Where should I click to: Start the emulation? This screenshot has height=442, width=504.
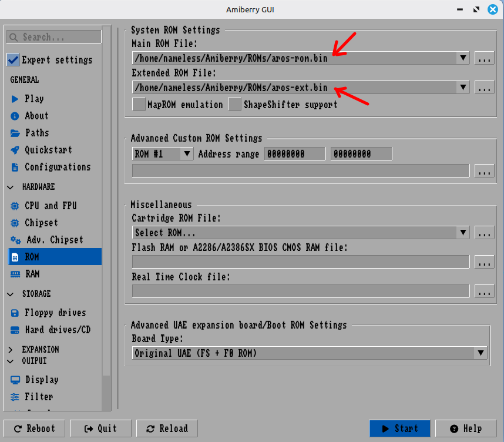399,428
